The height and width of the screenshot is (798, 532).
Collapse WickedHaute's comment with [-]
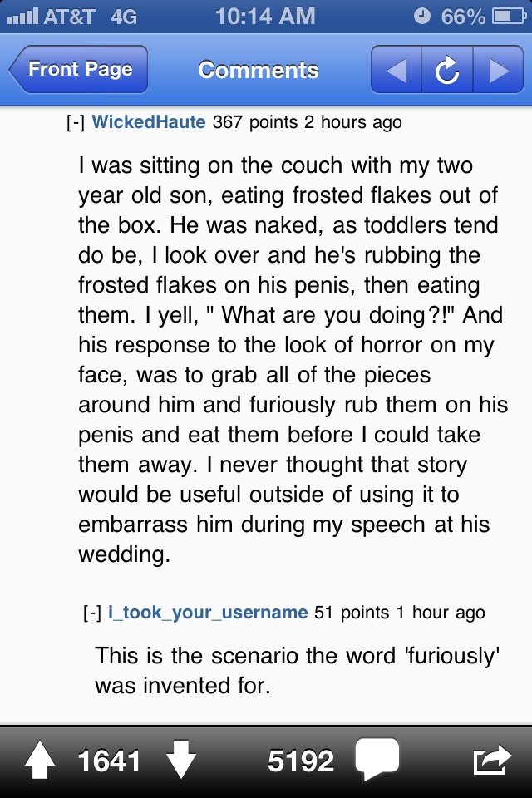click(x=76, y=122)
